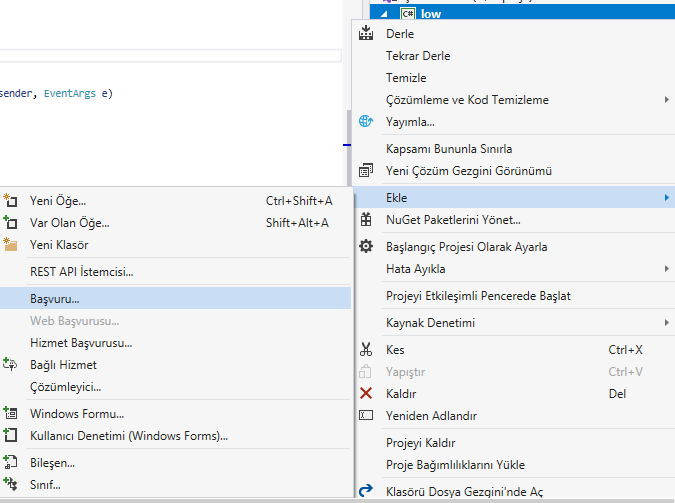Choose Yayımla... option
The width and height of the screenshot is (675, 503).
[514, 121]
